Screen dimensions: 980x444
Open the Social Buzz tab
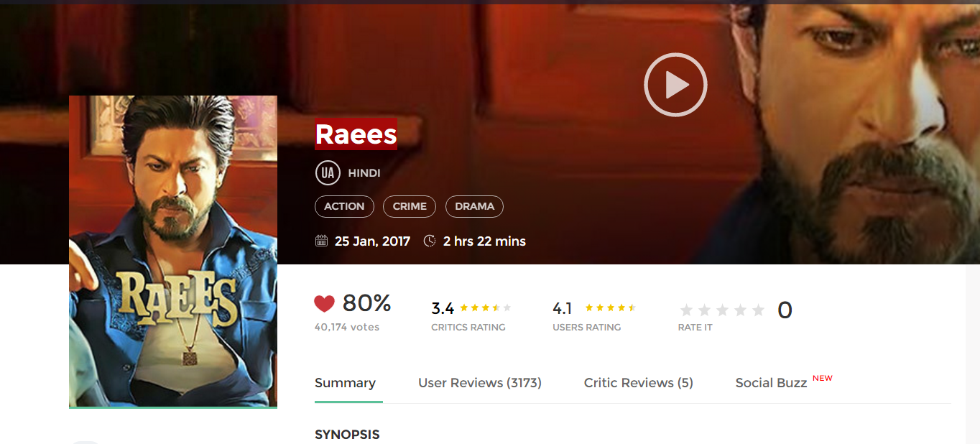tap(772, 383)
